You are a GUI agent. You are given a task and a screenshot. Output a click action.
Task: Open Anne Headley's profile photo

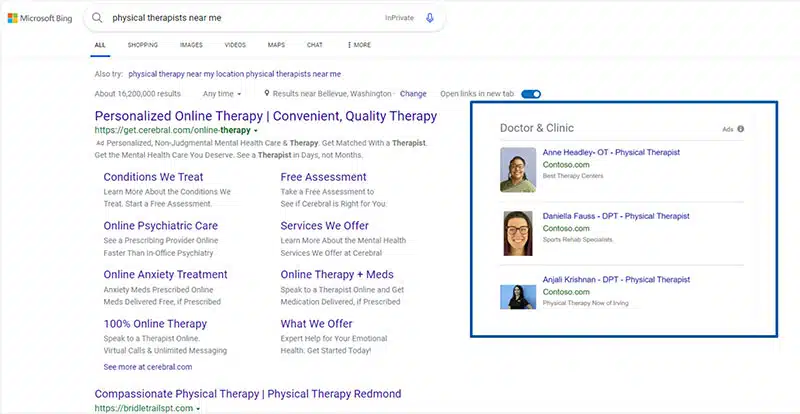pos(517,169)
